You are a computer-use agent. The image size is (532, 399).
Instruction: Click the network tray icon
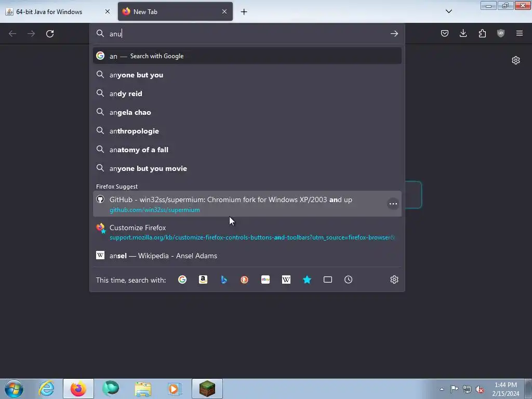click(467, 389)
